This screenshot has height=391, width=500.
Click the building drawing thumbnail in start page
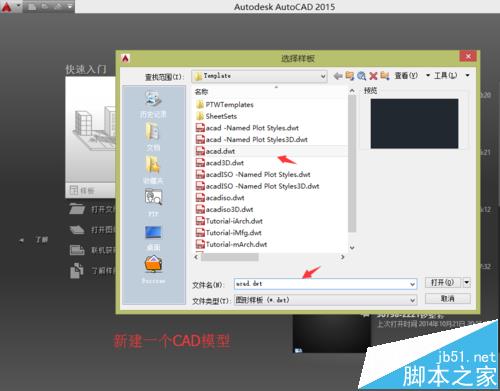point(90,130)
